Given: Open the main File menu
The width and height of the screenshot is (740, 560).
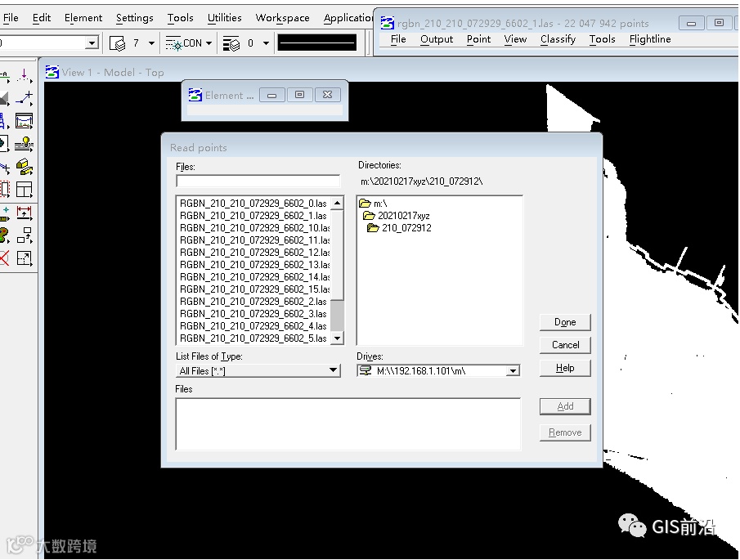Looking at the screenshot, I should pyautogui.click(x=11, y=18).
